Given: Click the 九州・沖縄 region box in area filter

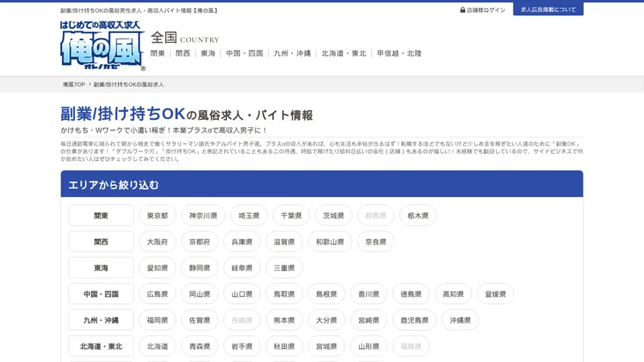Looking at the screenshot, I should (101, 320).
